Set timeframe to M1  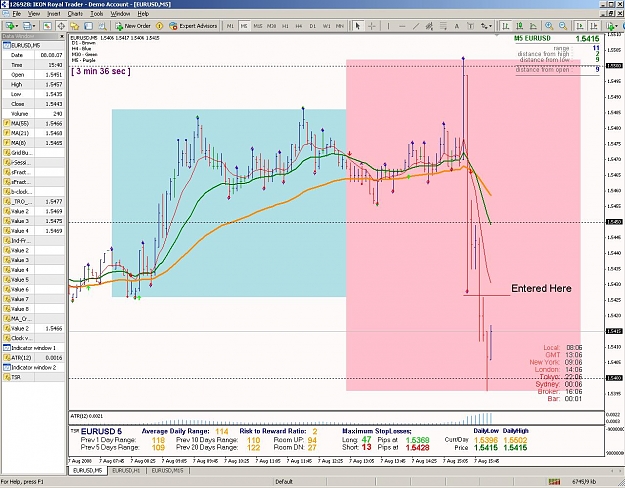pos(230,26)
